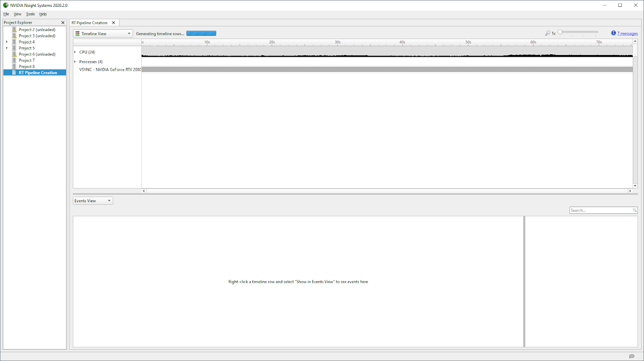Expand the Processes (4) timeline row

(75, 62)
